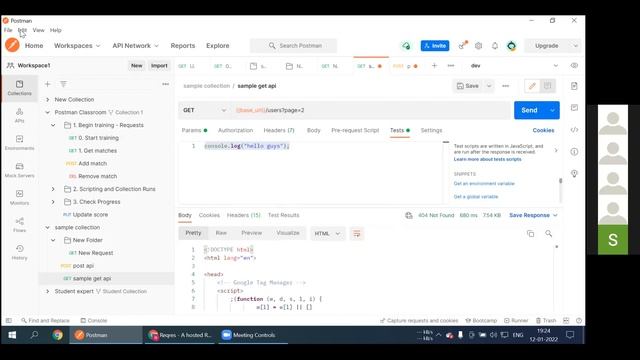The width and height of the screenshot is (640, 360).
Task: Open the APIs sidebar panel
Action: (x=19, y=115)
